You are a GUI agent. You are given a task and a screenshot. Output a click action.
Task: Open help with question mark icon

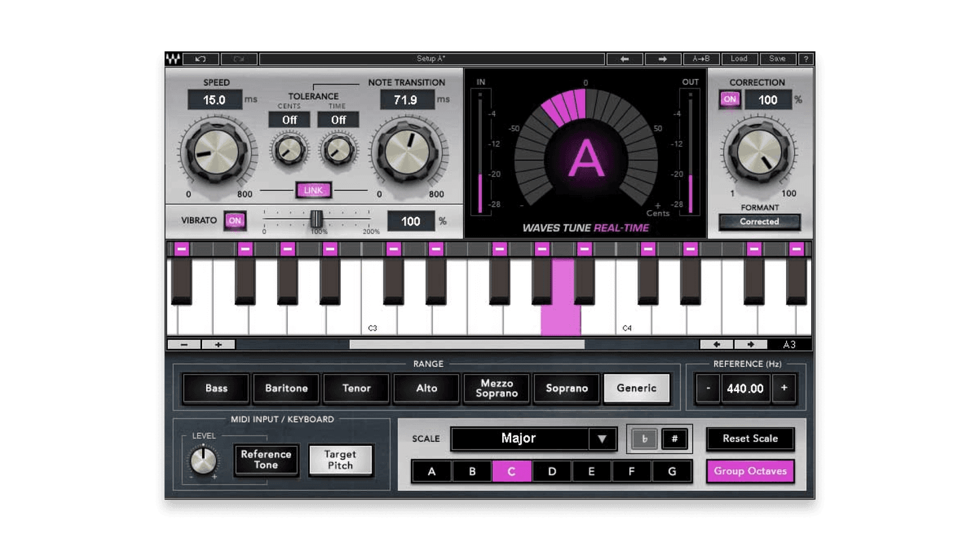tap(806, 59)
